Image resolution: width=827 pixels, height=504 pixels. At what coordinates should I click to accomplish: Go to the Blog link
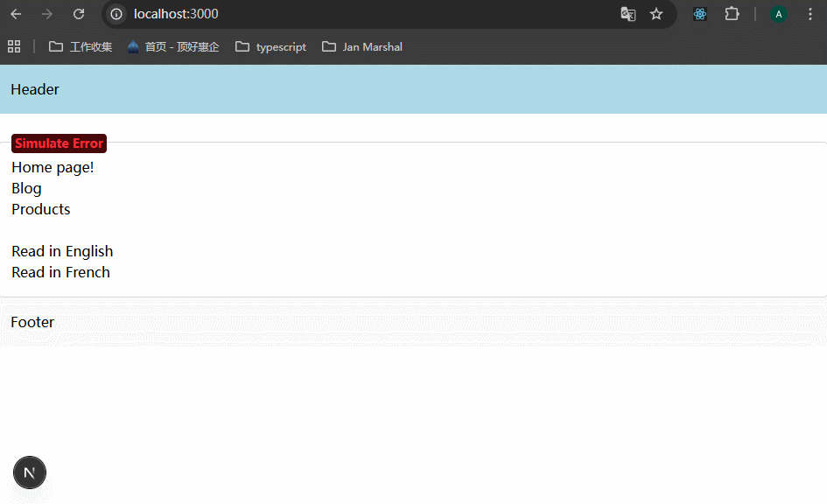pyautogui.click(x=26, y=188)
